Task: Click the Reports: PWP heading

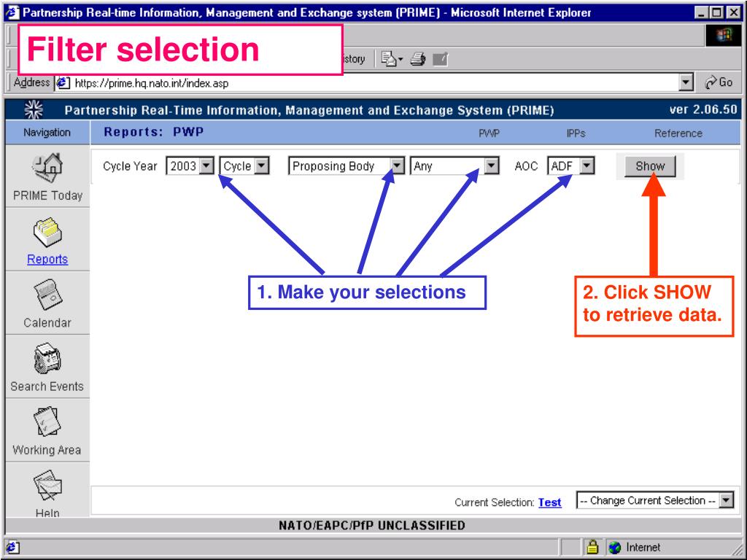Action: (x=154, y=133)
